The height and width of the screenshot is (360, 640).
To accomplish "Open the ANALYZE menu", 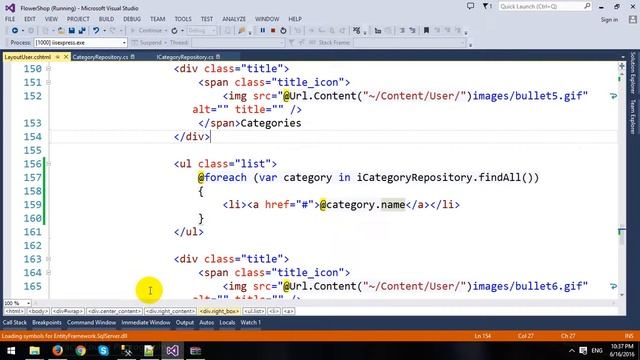I will point(234,19).
